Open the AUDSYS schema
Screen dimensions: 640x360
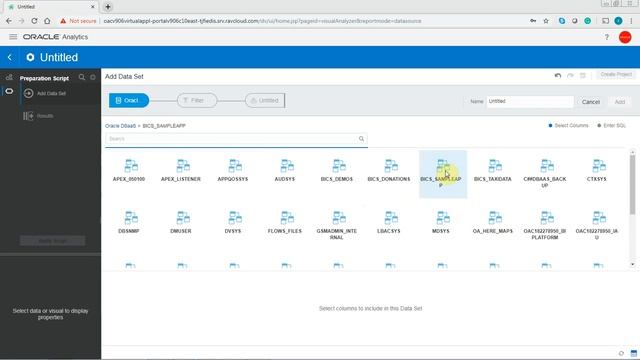coord(285,171)
